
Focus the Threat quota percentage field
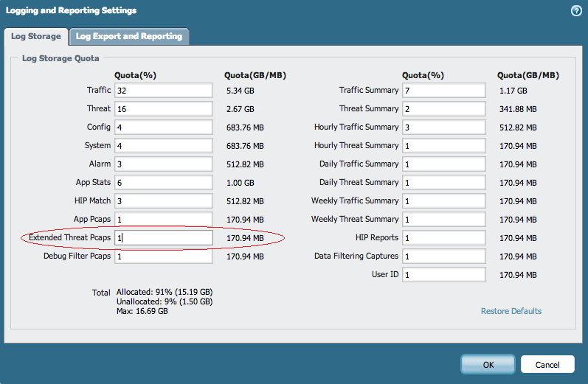point(163,108)
